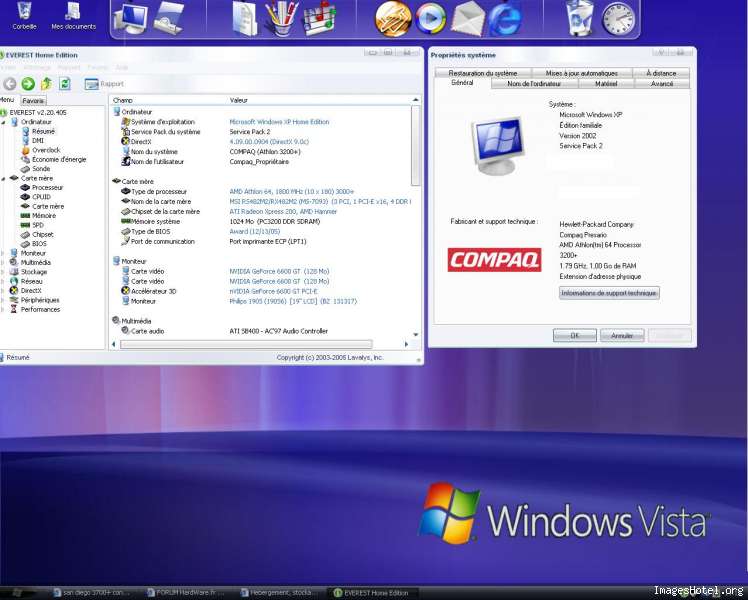Launch Internet Explorer from the top dock

pos(505,18)
